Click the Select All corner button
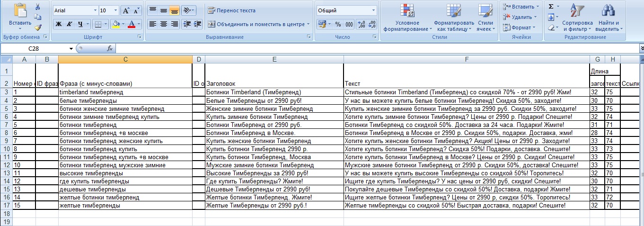The height and width of the screenshot is (226, 644). click(6, 59)
